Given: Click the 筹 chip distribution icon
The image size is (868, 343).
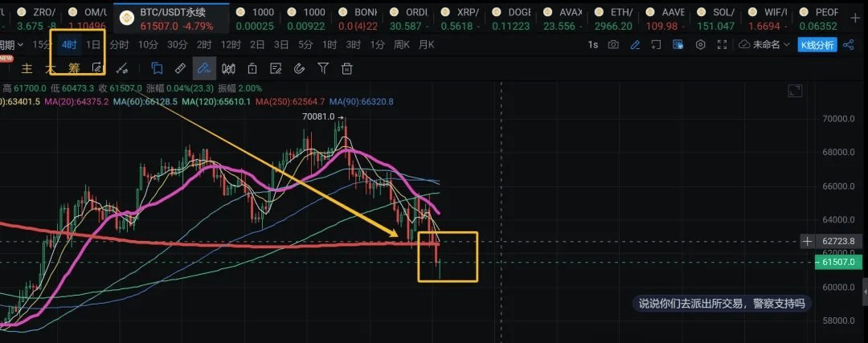Looking at the screenshot, I should pyautogui.click(x=74, y=68).
